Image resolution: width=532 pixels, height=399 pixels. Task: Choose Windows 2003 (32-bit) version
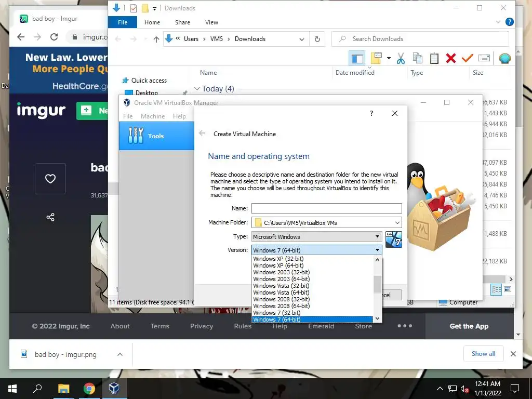tap(281, 272)
